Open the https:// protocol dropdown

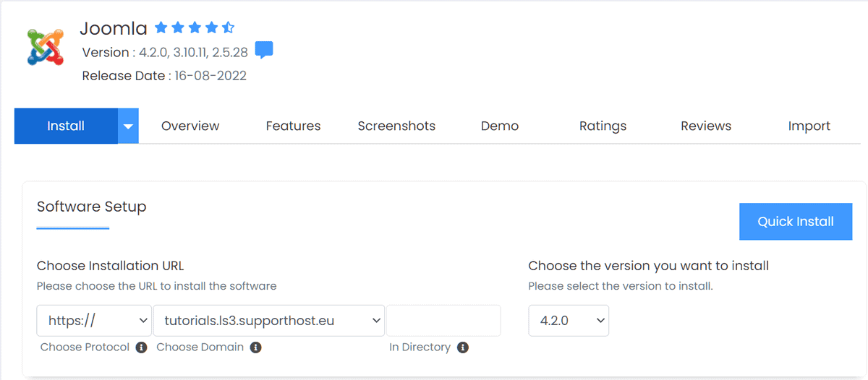tap(94, 321)
